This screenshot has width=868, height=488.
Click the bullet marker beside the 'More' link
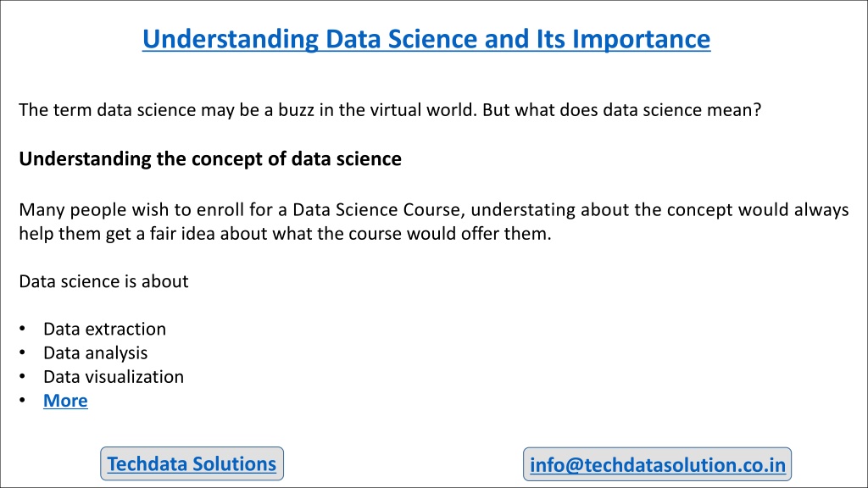[22, 400]
